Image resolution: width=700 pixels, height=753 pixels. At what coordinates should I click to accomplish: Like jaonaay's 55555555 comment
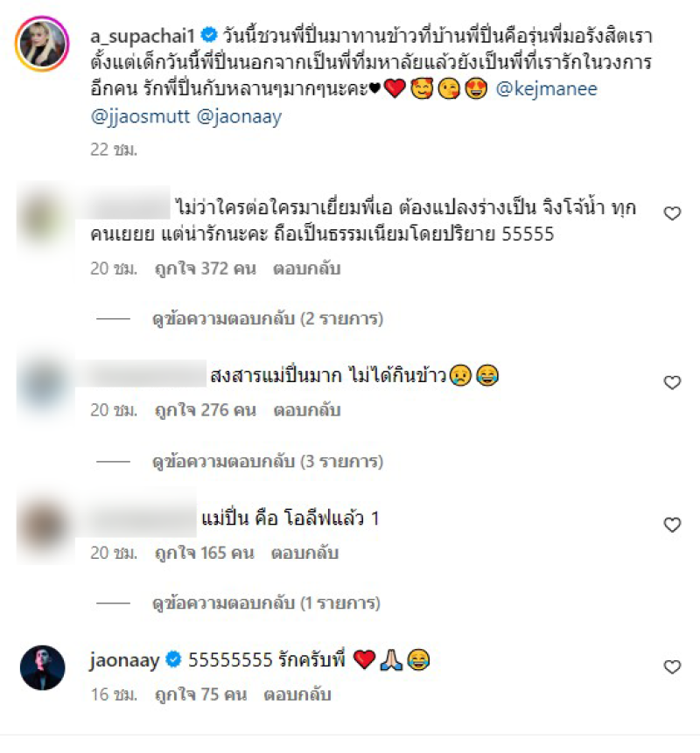click(672, 667)
